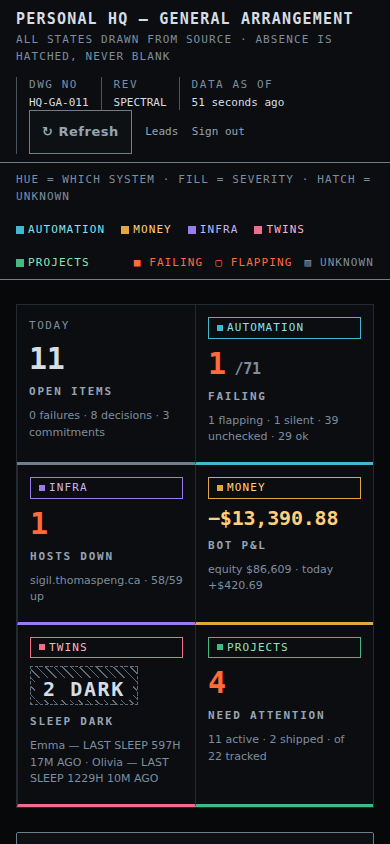The width and height of the screenshot is (390, 844).
Task: Open the Money card header tag
Action: (285, 488)
